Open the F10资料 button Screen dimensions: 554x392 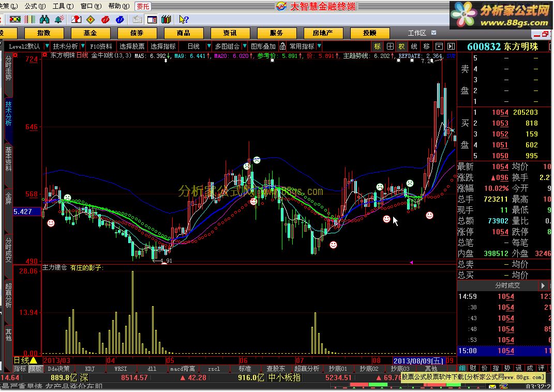click(x=101, y=46)
